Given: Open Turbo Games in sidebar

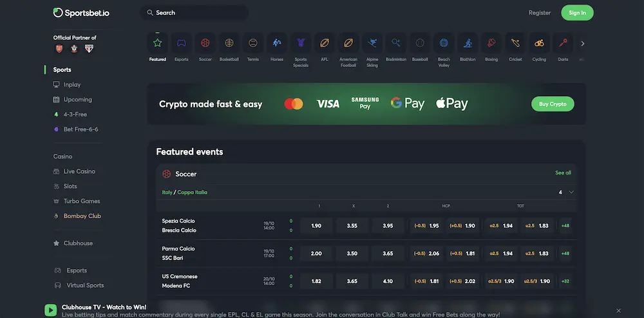Looking at the screenshot, I should pos(77,201).
